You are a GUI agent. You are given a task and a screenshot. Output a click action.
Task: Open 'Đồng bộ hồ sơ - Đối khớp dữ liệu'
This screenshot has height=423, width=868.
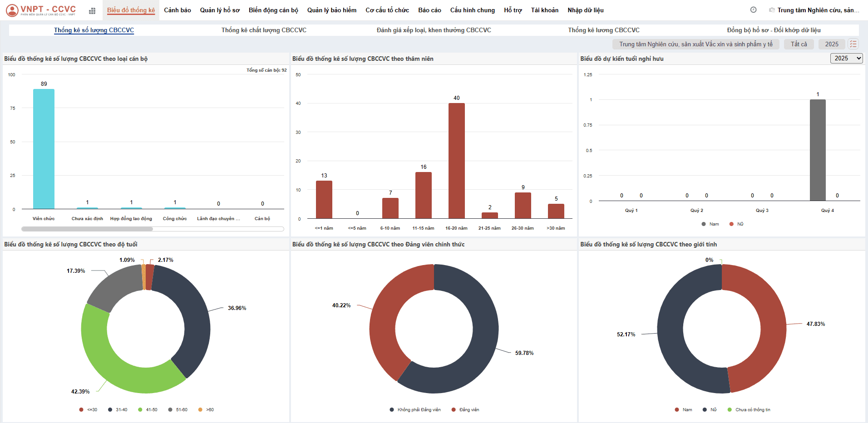coord(774,30)
